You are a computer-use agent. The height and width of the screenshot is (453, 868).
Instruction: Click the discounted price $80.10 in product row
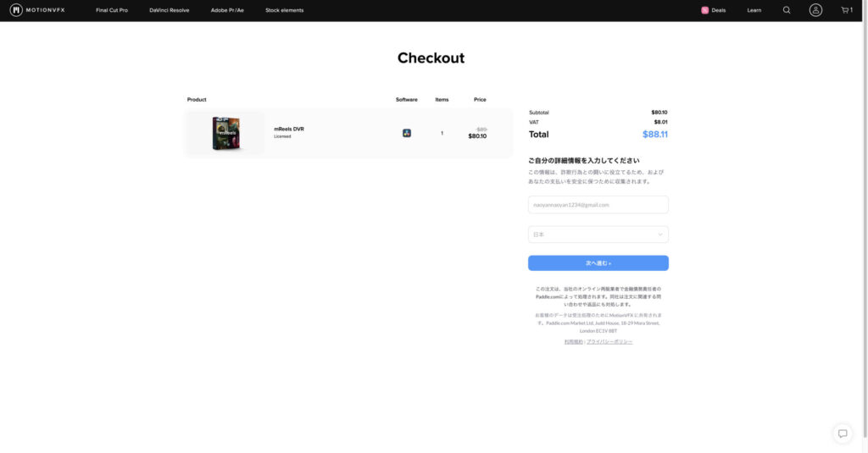[477, 136]
